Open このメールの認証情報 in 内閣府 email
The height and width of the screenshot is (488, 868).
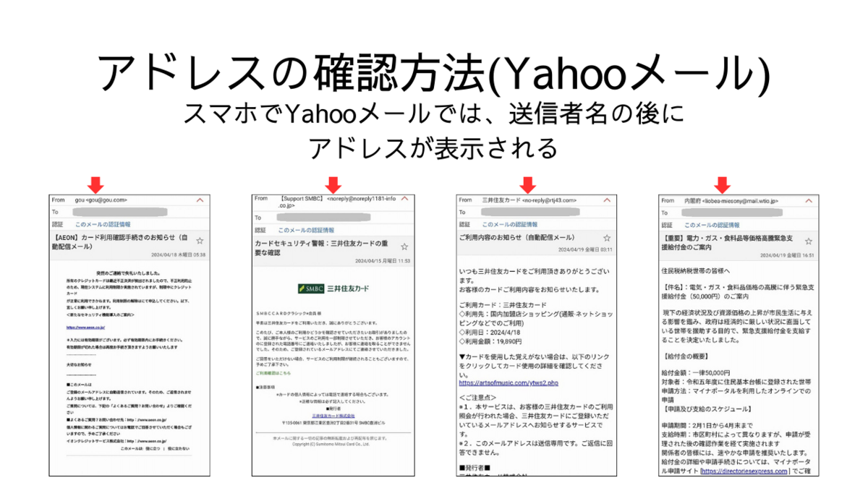click(x=712, y=224)
